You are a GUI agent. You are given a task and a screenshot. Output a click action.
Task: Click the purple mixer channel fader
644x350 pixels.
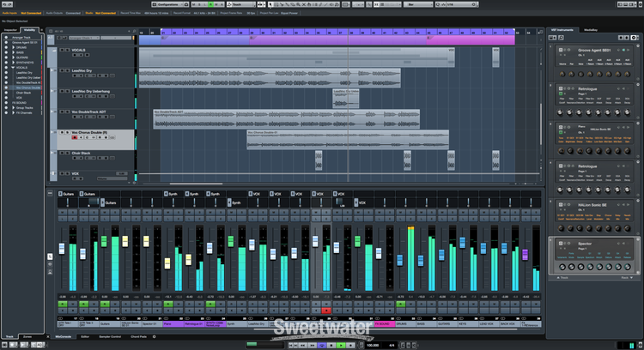point(525,255)
